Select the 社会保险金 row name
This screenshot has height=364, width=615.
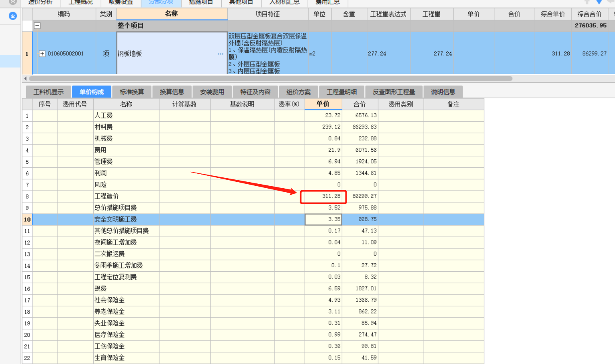(x=110, y=300)
